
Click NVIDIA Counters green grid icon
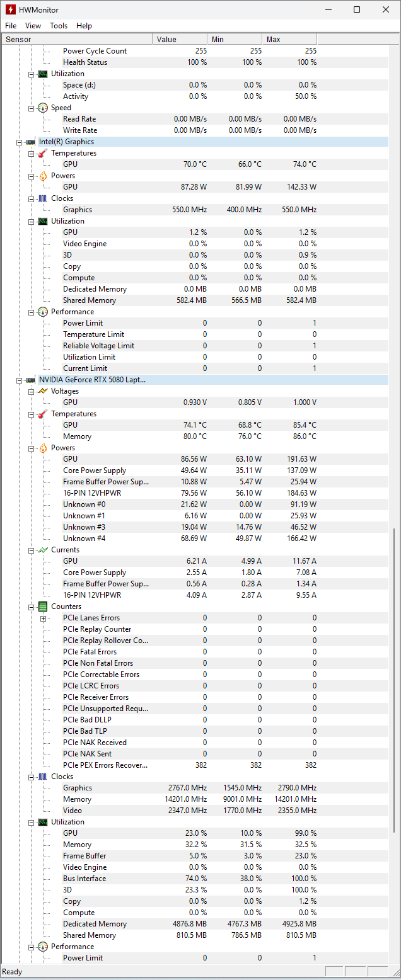[x=42, y=607]
